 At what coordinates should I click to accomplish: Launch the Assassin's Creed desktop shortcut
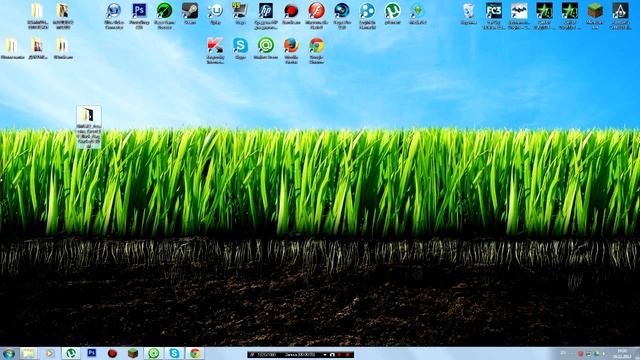pyautogui.click(x=620, y=11)
